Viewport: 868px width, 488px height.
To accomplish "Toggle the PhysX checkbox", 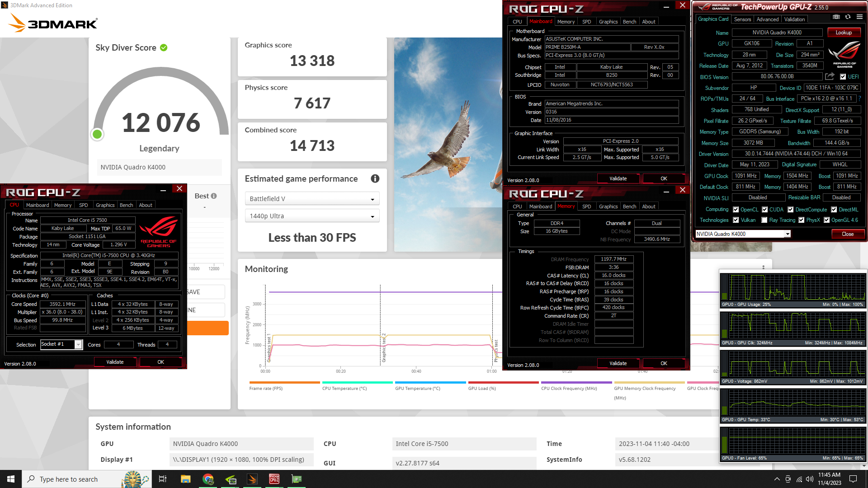I will [x=802, y=220].
